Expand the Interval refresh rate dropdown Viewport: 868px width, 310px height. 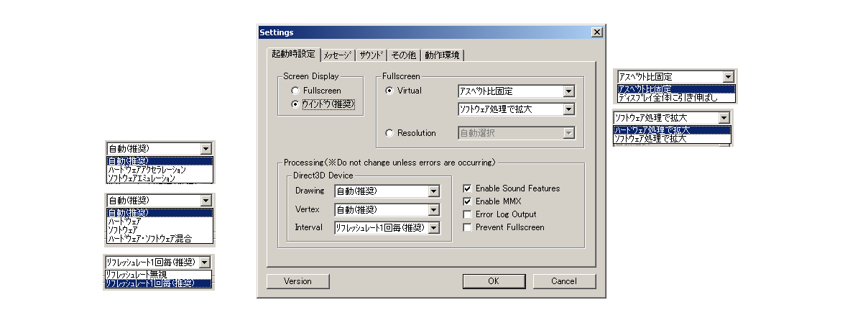coord(433,228)
